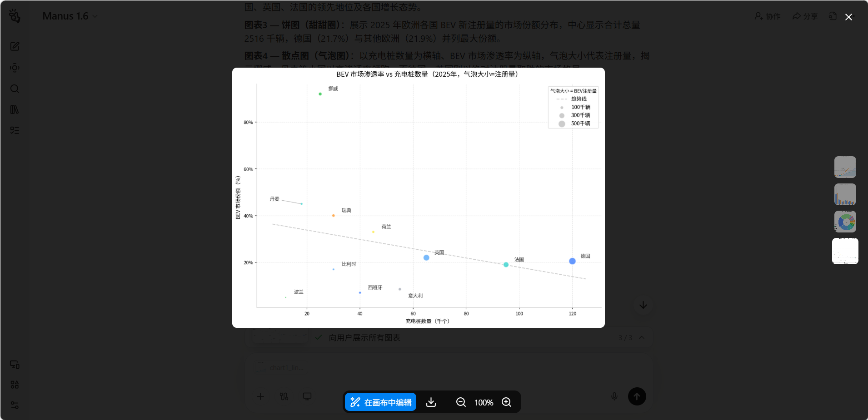The height and width of the screenshot is (420, 868).
Task: Click the Manus logo icon
Action: click(x=15, y=16)
